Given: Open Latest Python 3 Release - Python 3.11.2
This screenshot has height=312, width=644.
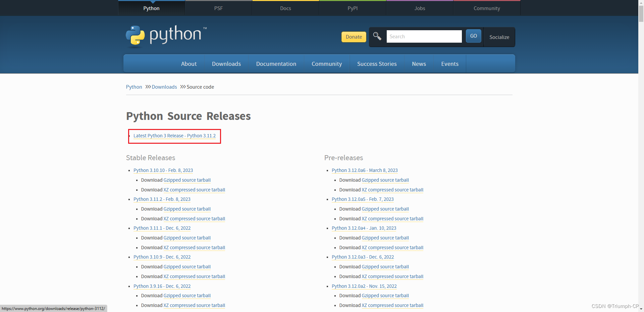Looking at the screenshot, I should click(174, 136).
